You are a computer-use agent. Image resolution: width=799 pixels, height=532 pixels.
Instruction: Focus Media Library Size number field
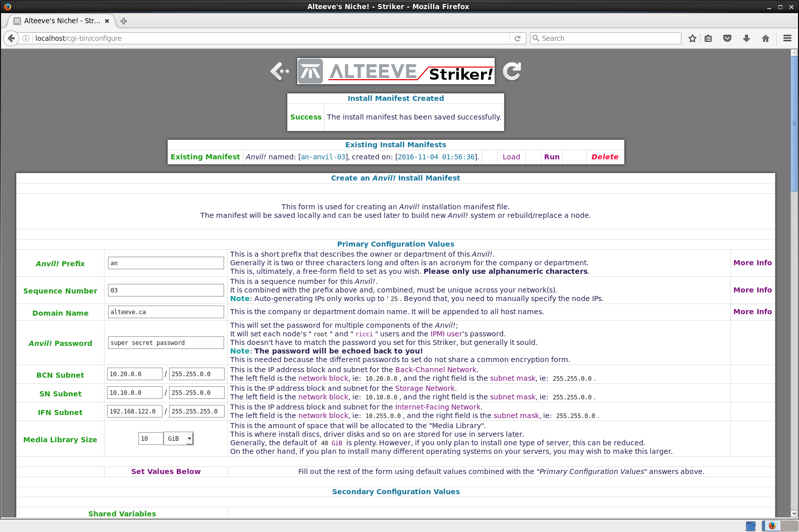pos(151,439)
